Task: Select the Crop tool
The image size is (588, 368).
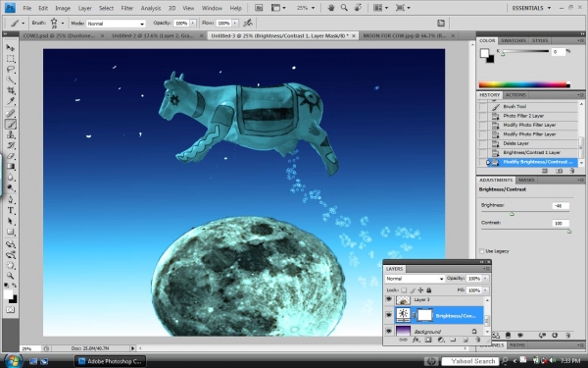Action: 10,90
